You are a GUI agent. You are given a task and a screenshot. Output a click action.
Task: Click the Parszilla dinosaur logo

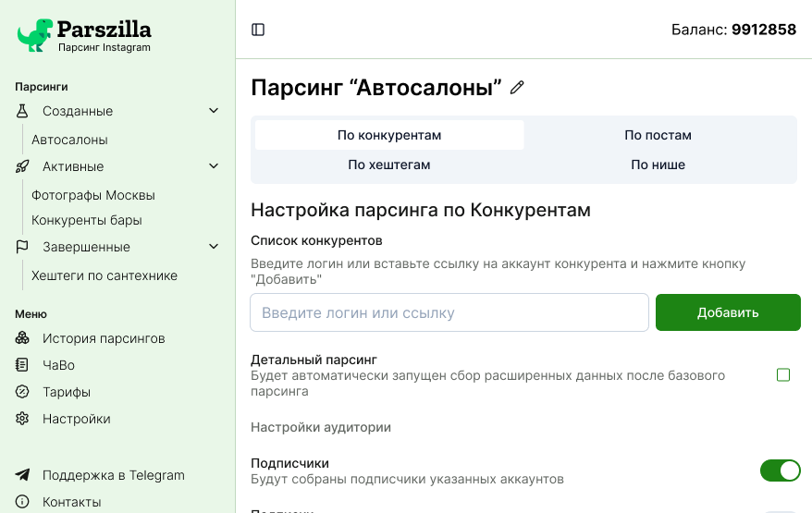point(35,35)
